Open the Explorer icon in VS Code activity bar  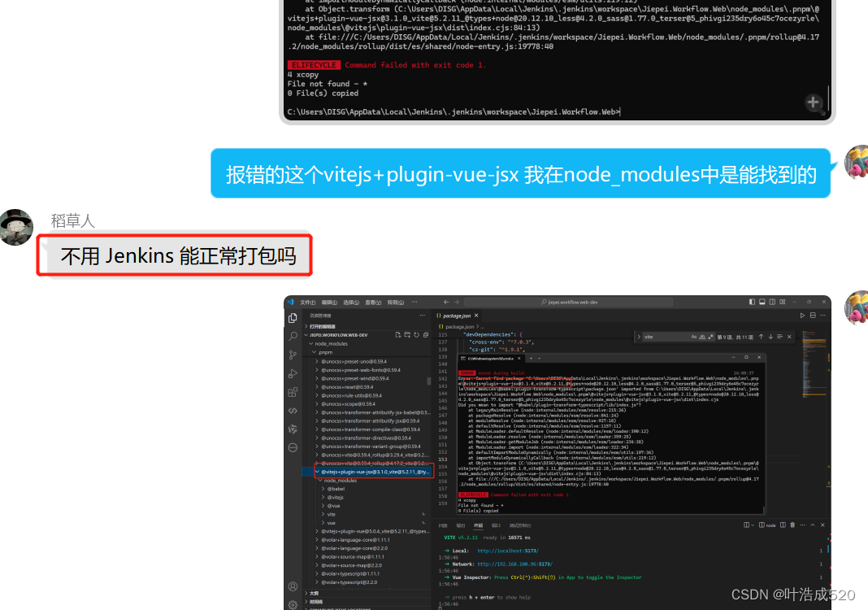293,318
